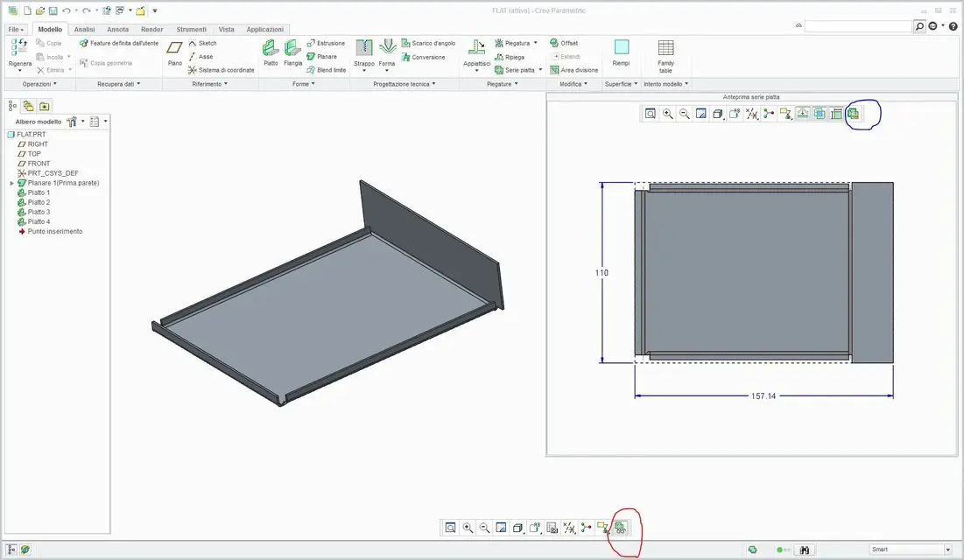Viewport: 964px width, 560px height.
Task: Click the Rigenera (regenerate) ribbon icon
Action: (19, 46)
